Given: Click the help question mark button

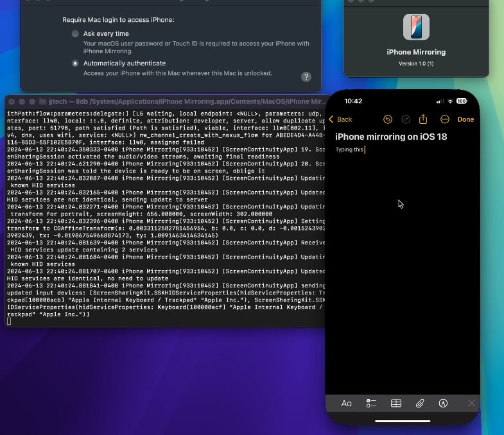Looking at the screenshot, I should pyautogui.click(x=306, y=77).
